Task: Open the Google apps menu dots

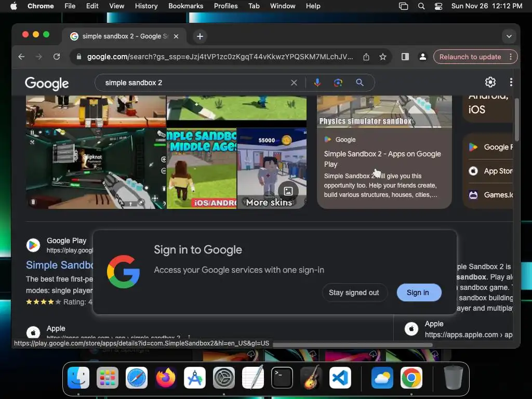Action: (x=511, y=82)
